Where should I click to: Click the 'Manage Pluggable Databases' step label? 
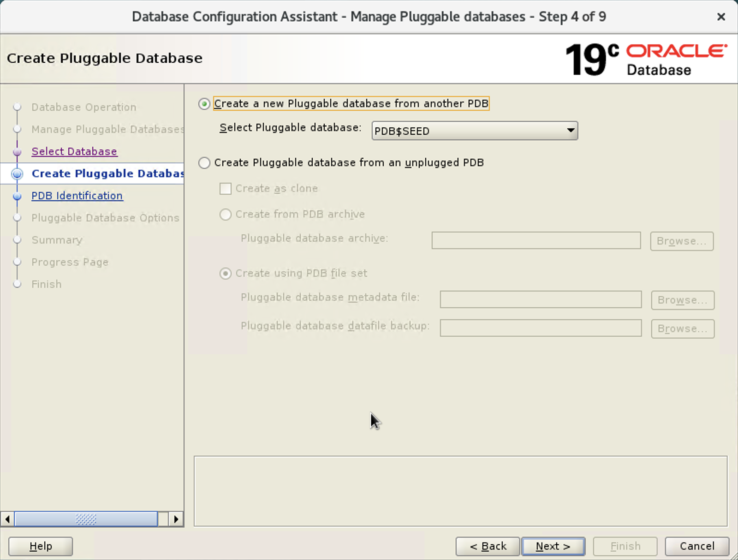click(x=107, y=129)
